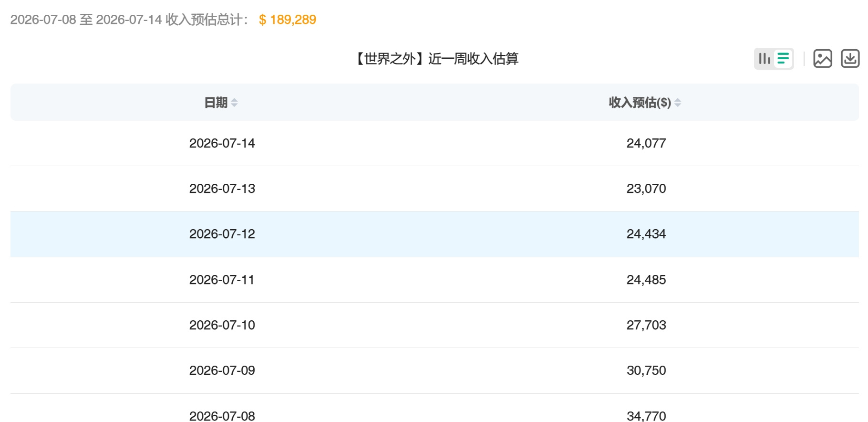Switch to bar chart view
Viewport: 868px width, 422px height.
(765, 59)
